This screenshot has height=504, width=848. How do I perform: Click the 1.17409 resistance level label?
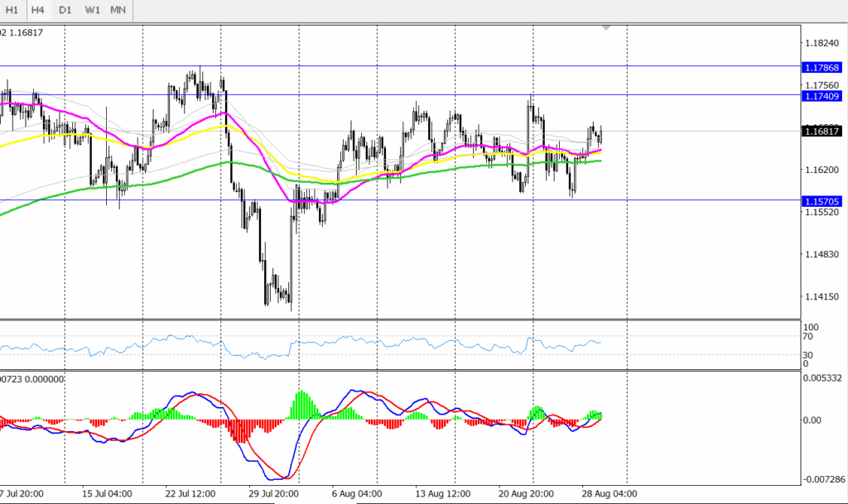pos(821,96)
